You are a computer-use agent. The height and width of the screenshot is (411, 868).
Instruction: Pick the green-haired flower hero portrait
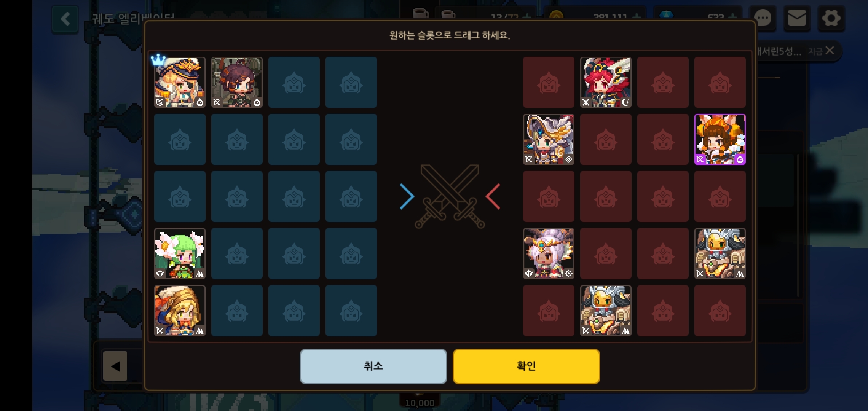click(x=180, y=253)
